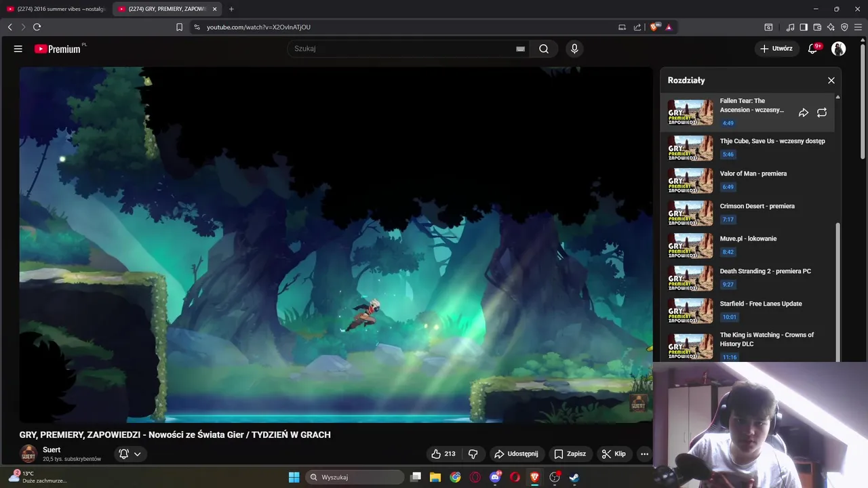Dislike the video

tap(473, 454)
